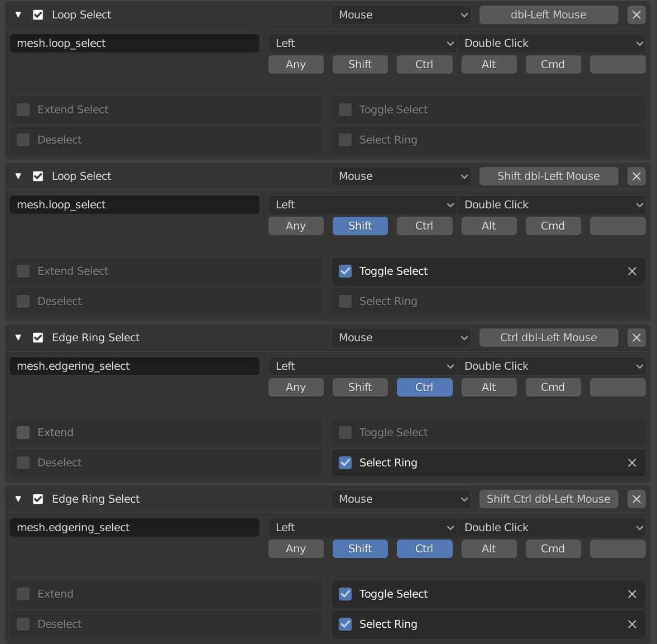657x644 pixels.
Task: Clear the Toggle Select override in second Loop Select
Action: click(632, 271)
